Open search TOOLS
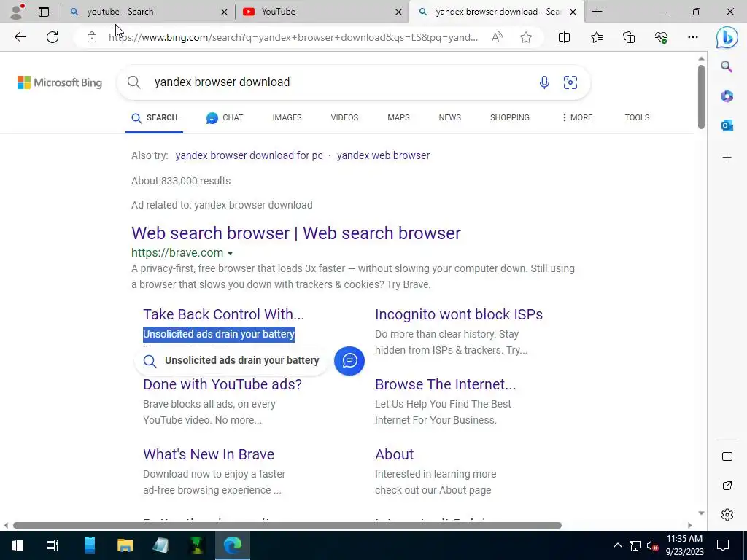This screenshot has height=560, width=747. (x=637, y=117)
